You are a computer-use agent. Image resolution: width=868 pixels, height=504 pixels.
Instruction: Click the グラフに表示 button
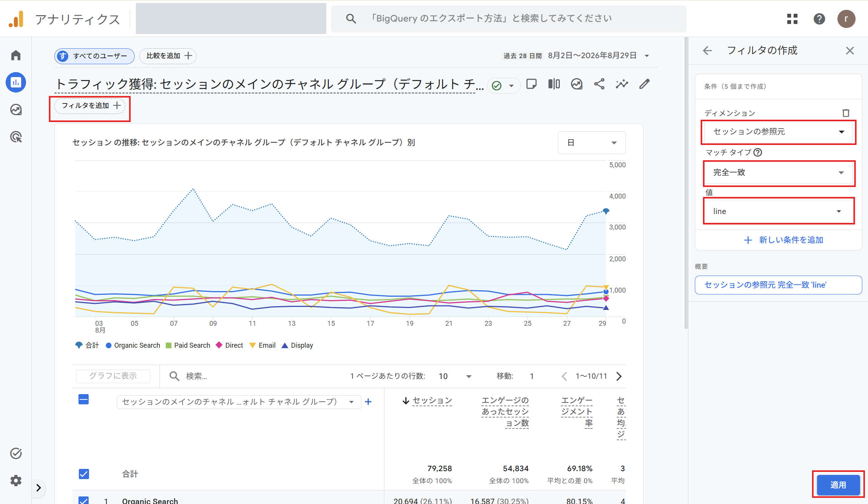(113, 376)
